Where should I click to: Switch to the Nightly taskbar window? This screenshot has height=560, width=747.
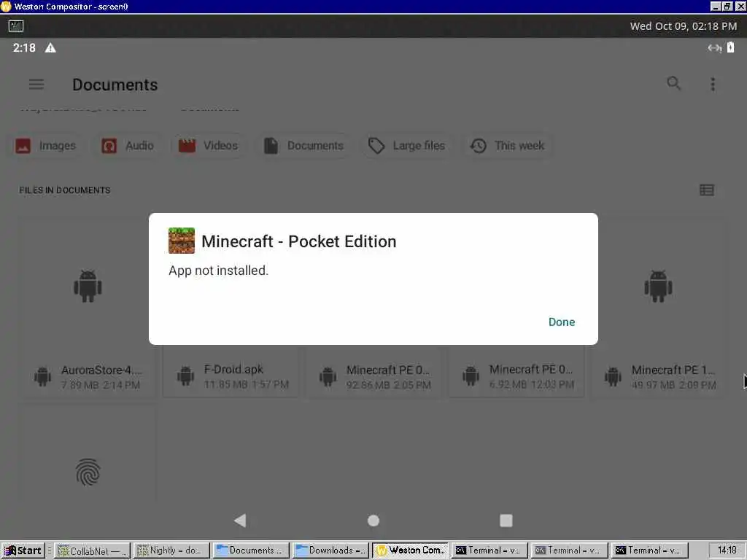pyautogui.click(x=171, y=551)
